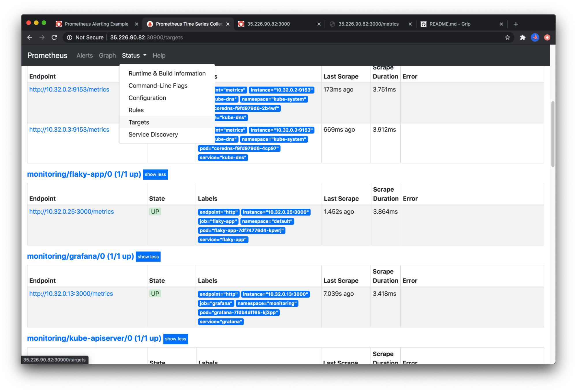The width and height of the screenshot is (577, 392).
Task: Click the Alerts navigation icon
Action: (x=84, y=55)
